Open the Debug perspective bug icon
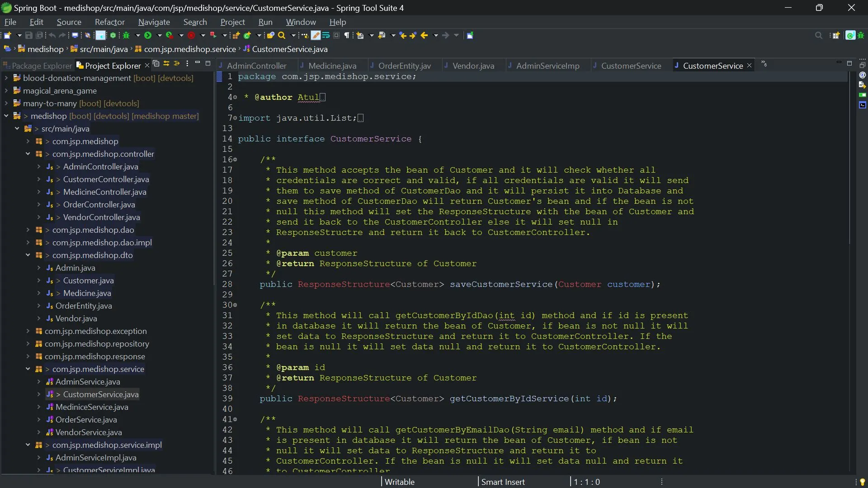 [861, 35]
